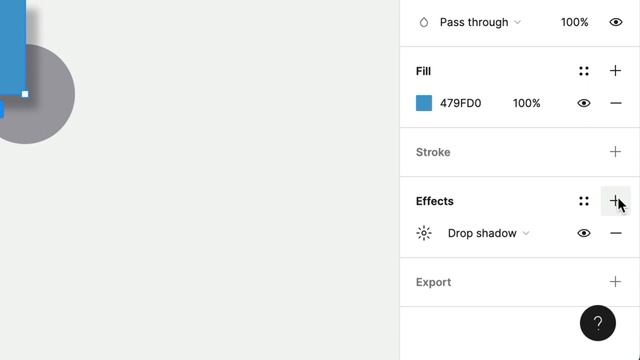Open the 479FD0 blue fill color swatch
This screenshot has height=360, width=640.
[424, 103]
